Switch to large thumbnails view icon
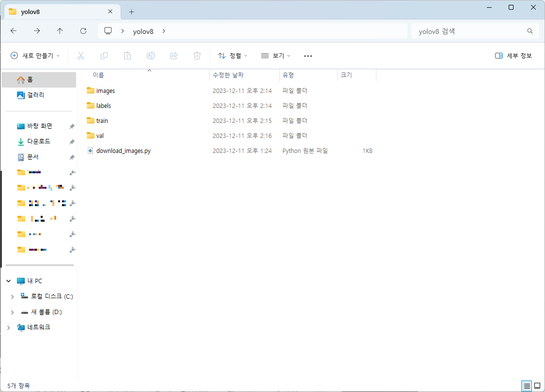 (x=537, y=386)
